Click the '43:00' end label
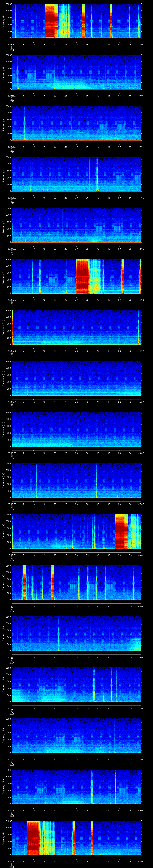This screenshot has height=868, width=153. click(141, 300)
